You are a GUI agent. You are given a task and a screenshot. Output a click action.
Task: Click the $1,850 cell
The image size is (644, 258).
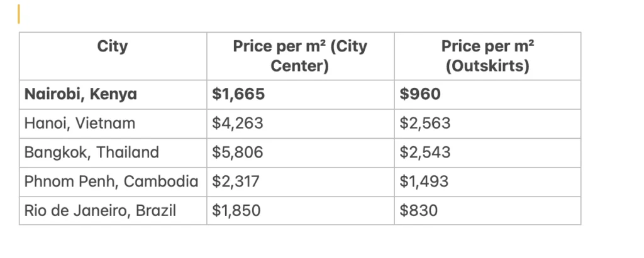tap(300, 211)
